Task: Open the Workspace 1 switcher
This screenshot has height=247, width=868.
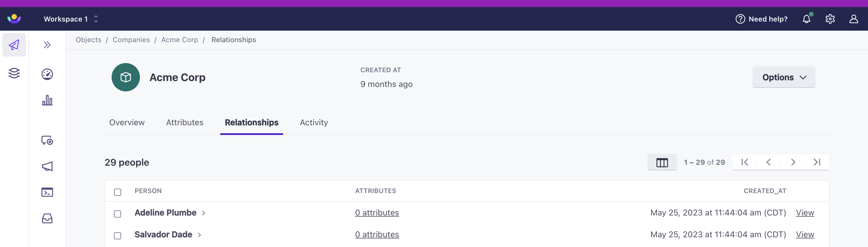Action: (71, 19)
